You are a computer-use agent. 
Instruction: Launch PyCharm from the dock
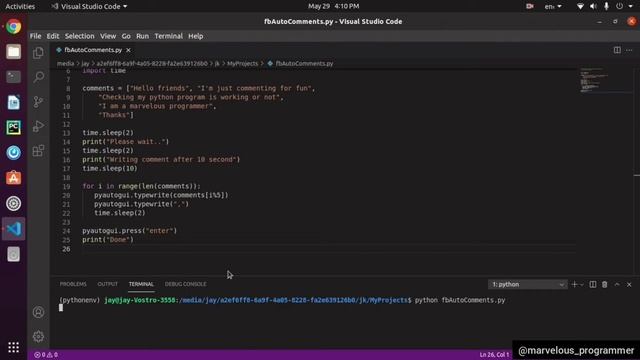(x=13, y=127)
